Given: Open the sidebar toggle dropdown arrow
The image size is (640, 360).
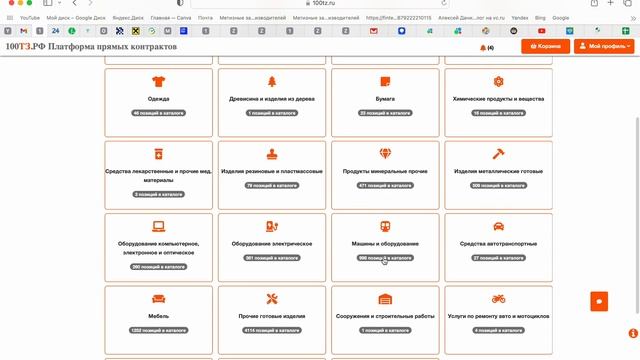Looking at the screenshot, I should click(x=60, y=3).
